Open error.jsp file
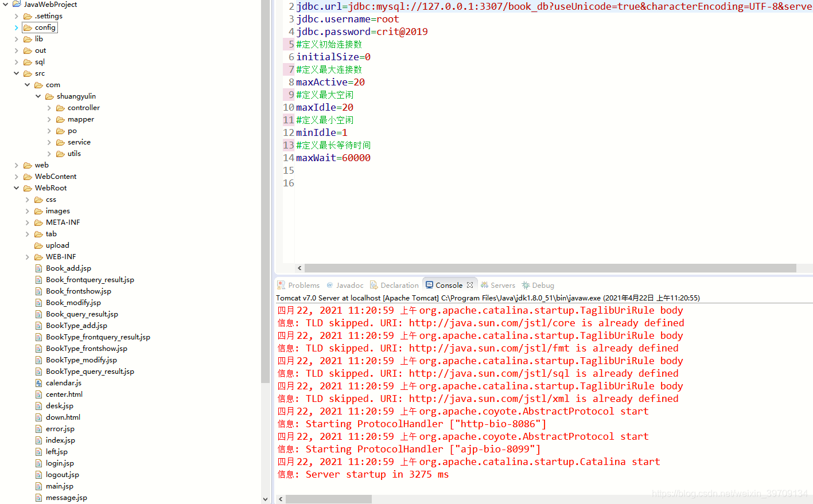Viewport: 813px width, 504px height. point(60,429)
